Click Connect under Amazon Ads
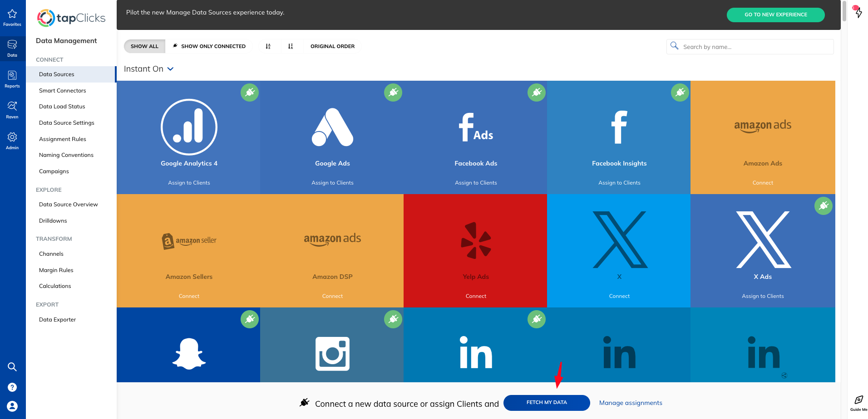Image resolution: width=868 pixels, height=419 pixels. (763, 183)
